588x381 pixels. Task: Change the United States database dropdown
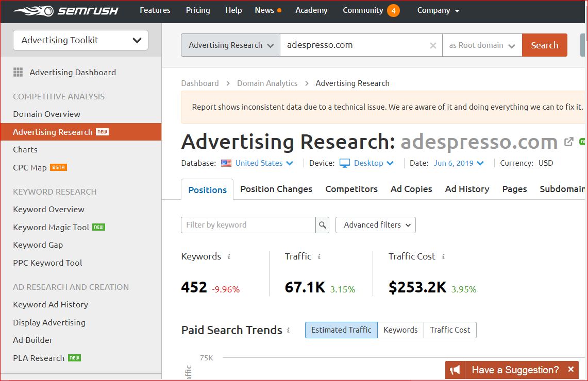(x=264, y=163)
